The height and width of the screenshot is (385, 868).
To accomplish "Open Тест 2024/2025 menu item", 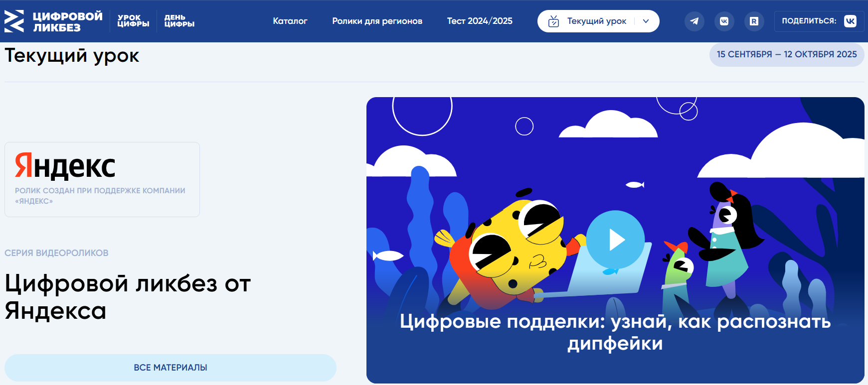I will click(x=480, y=21).
